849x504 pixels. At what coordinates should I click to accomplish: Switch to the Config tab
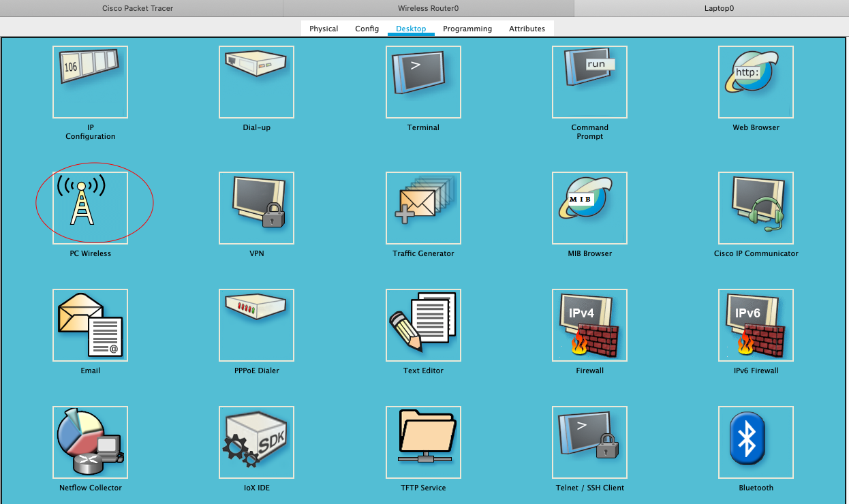coord(367,29)
